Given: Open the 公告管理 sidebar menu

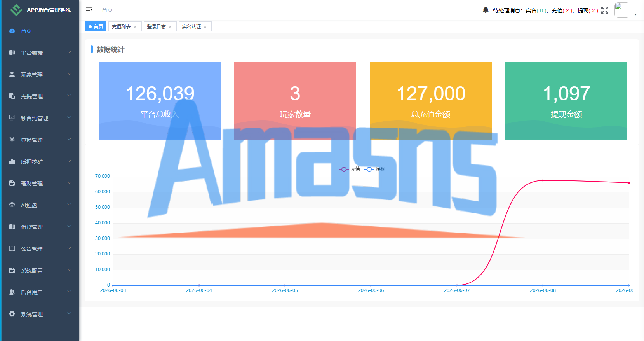Looking at the screenshot, I should [x=40, y=248].
